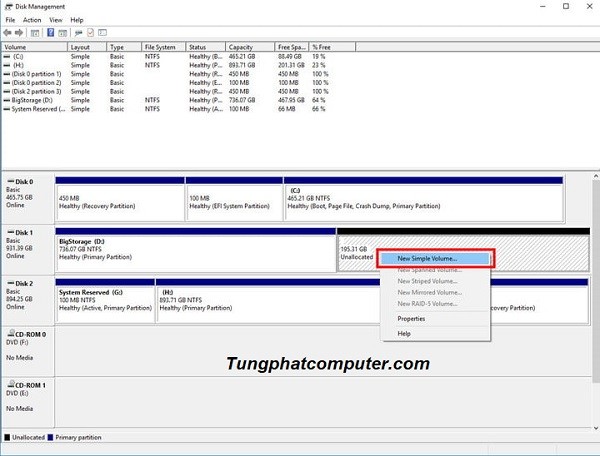Screen dimensions: 600x456
Task: Sort by the File System column header
Action: point(163,47)
